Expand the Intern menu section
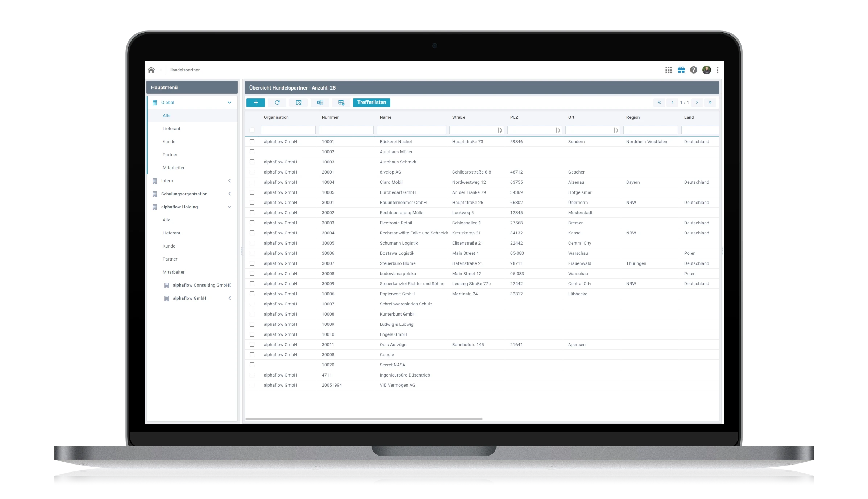Screen dimensions: 868x499 click(x=229, y=181)
